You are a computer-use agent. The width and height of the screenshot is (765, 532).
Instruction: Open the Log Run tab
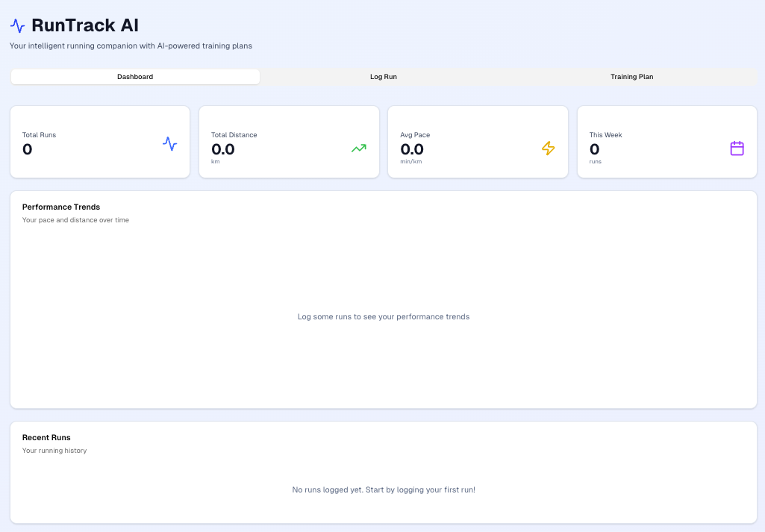[x=384, y=77]
